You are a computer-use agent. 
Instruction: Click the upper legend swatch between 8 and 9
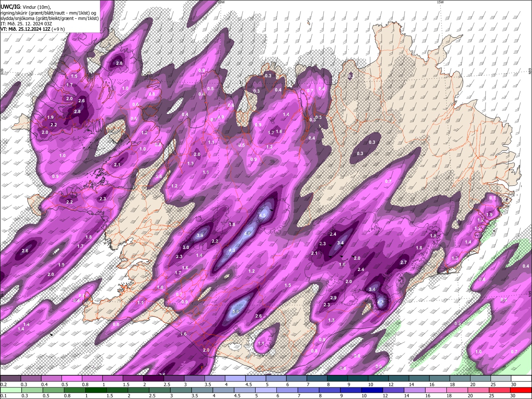click(x=337, y=379)
